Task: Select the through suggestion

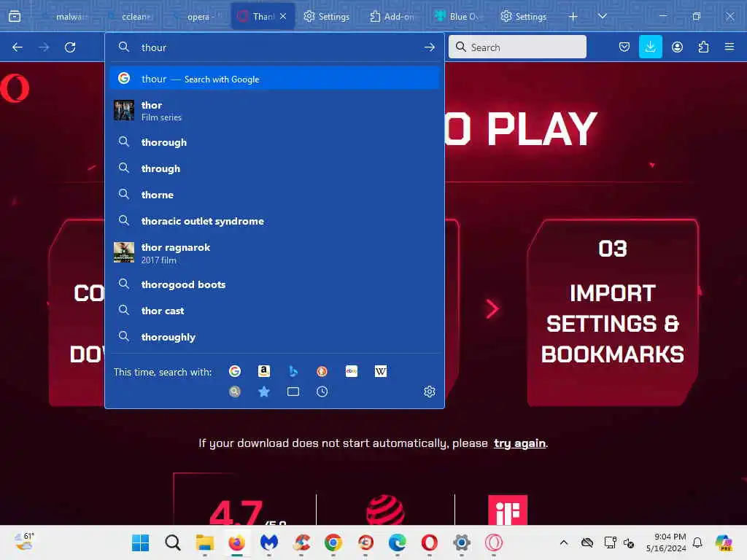Action: click(x=274, y=168)
